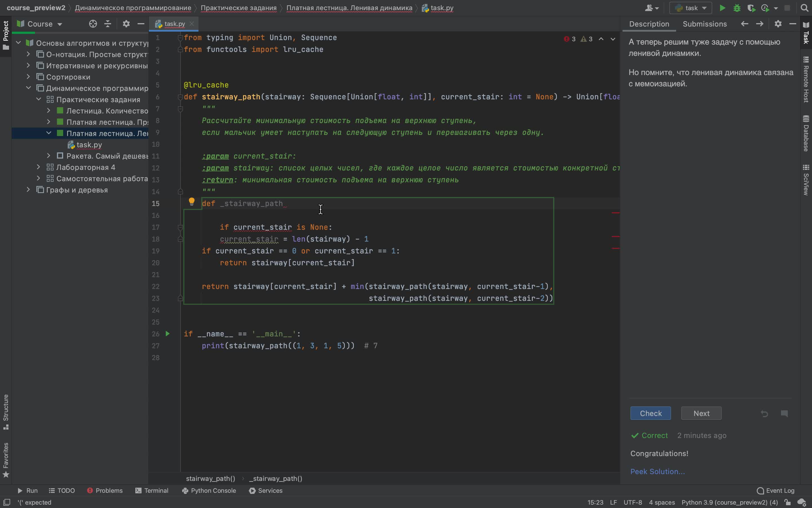Open Remote Host tool window sidebar button
The image size is (812, 508).
(x=806, y=80)
